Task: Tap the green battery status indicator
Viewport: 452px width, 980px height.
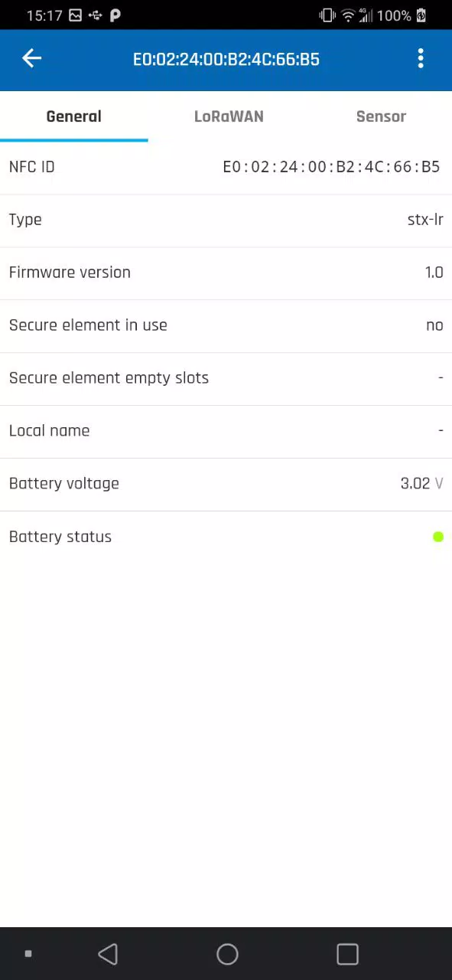Action: coord(438,537)
